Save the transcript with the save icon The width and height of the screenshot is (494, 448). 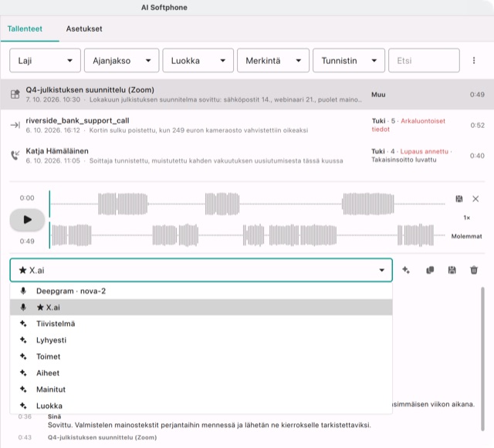point(452,270)
